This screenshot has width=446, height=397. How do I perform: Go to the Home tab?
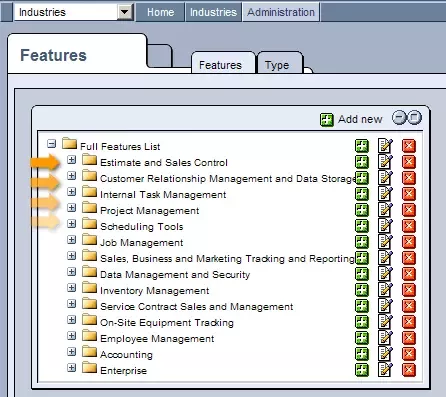[x=160, y=12]
